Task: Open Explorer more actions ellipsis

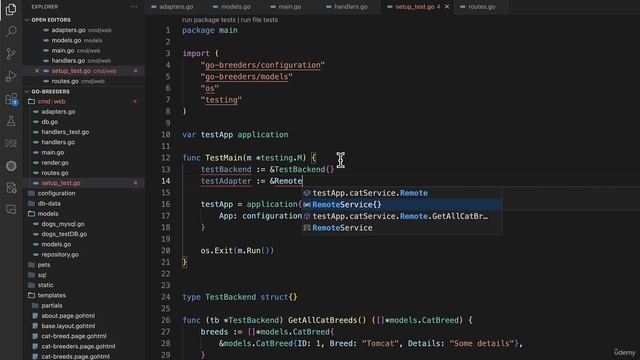Action: pos(134,7)
